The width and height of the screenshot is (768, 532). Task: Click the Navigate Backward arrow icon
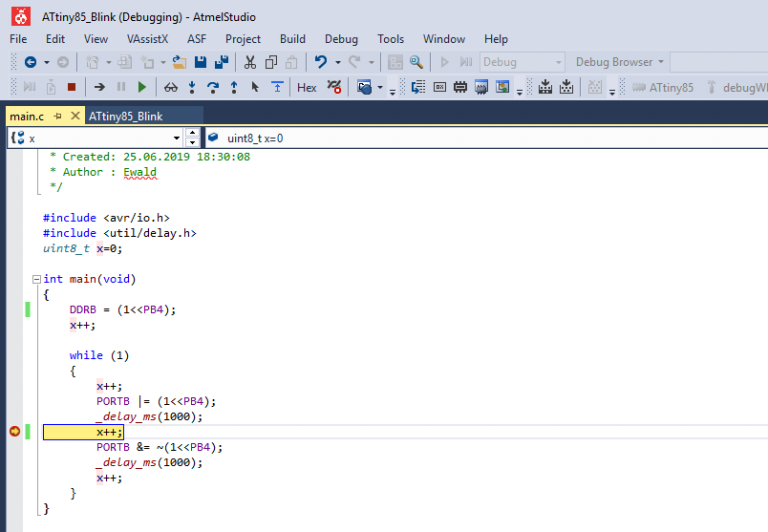[30, 62]
